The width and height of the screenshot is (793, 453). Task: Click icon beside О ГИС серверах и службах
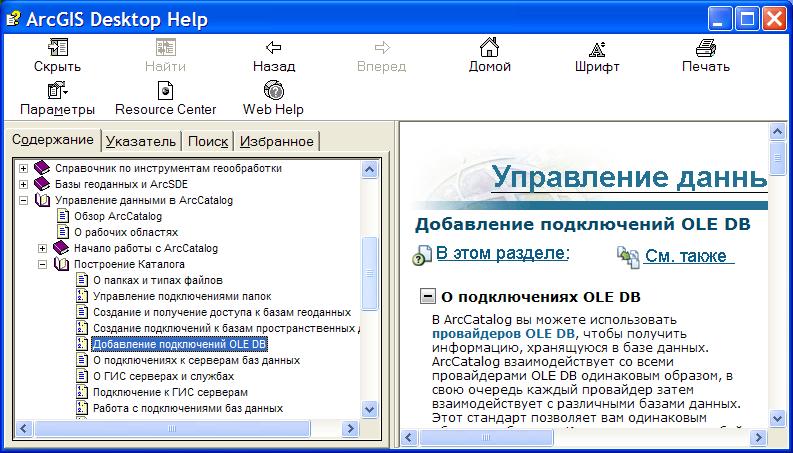81,376
